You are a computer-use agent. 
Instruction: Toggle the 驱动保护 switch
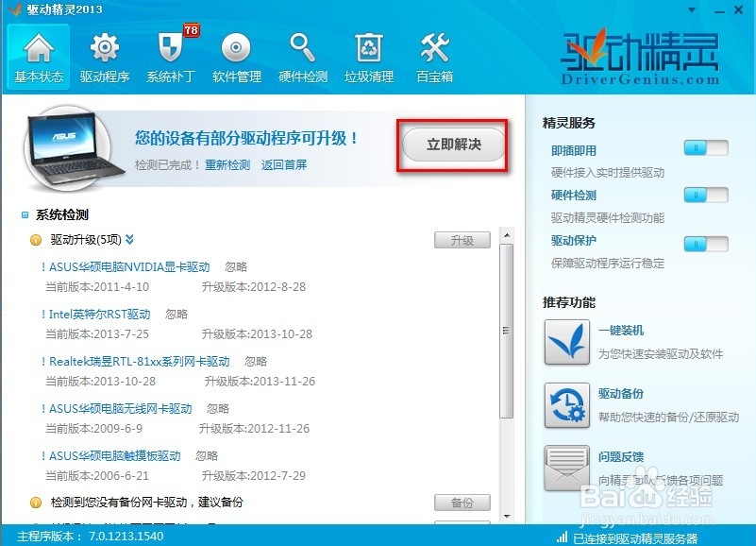pyautogui.click(x=706, y=244)
